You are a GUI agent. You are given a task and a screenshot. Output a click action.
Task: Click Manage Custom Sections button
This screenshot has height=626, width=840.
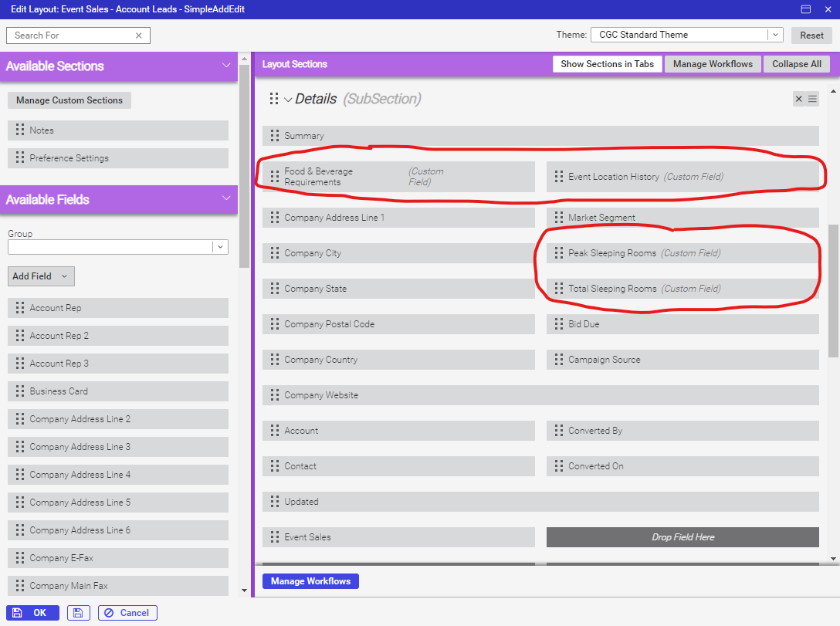click(x=69, y=100)
